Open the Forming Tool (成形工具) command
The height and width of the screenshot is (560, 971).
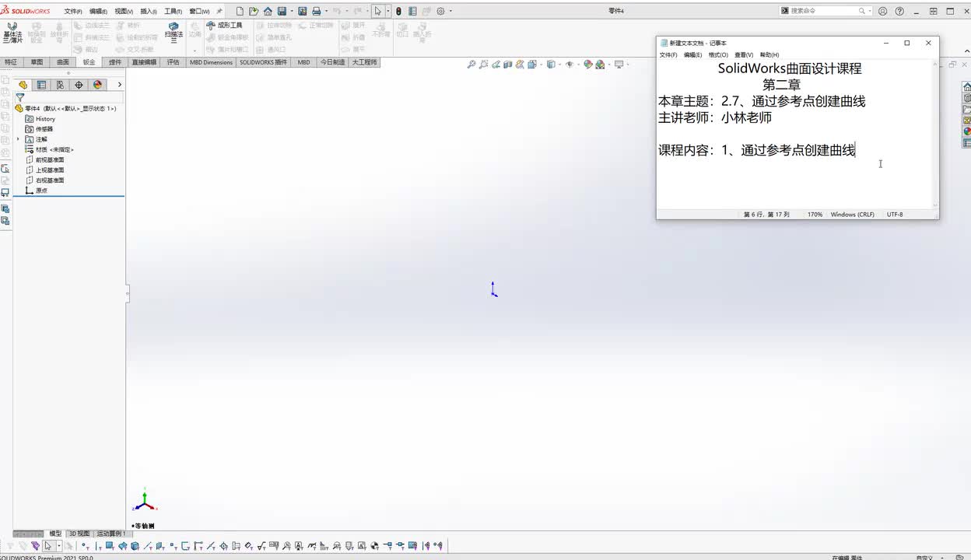(225, 25)
